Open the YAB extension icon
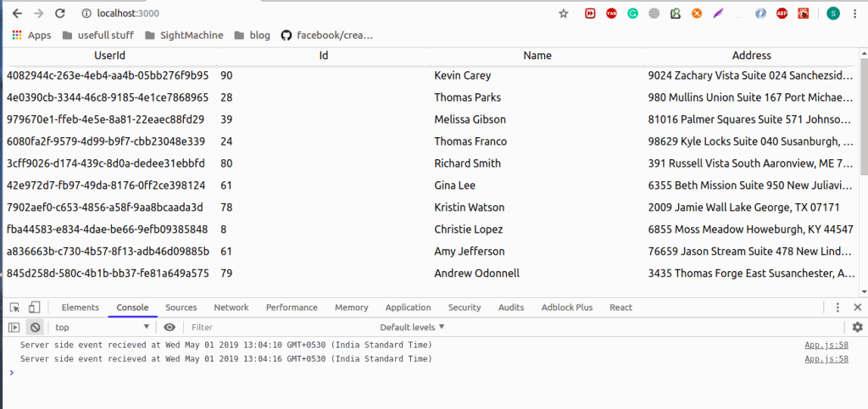The width and height of the screenshot is (868, 409). [611, 14]
